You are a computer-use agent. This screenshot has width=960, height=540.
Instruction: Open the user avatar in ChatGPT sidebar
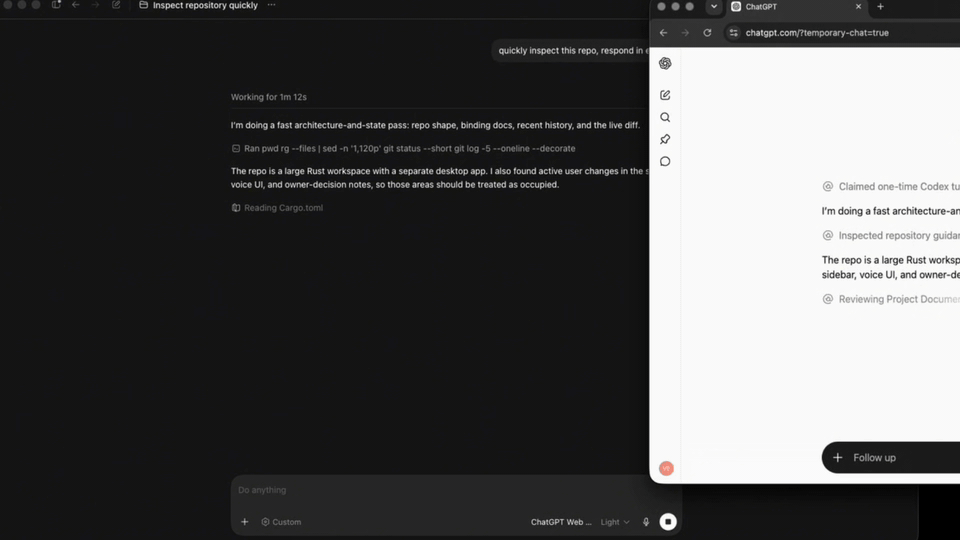click(x=666, y=468)
